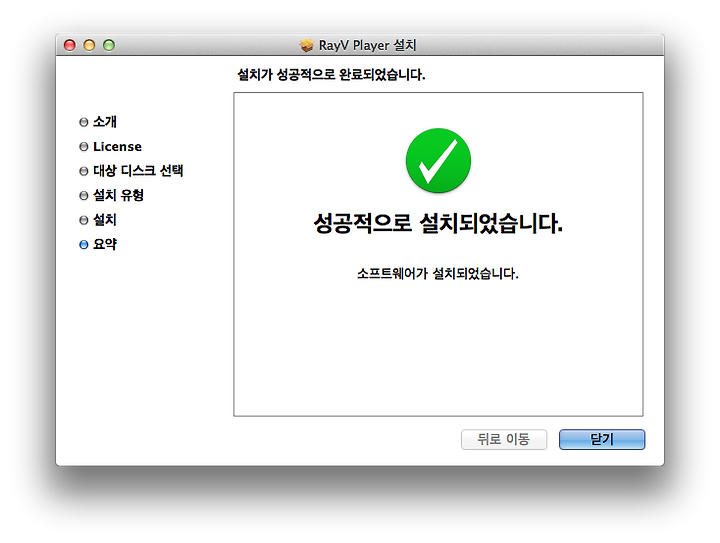Click the red close window button
This screenshot has width=720, height=543.
(x=70, y=45)
